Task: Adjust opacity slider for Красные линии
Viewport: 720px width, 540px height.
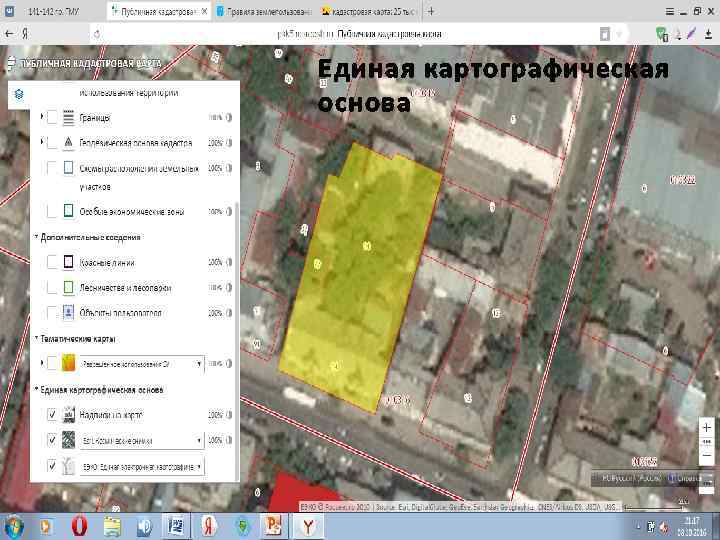Action: (x=229, y=262)
